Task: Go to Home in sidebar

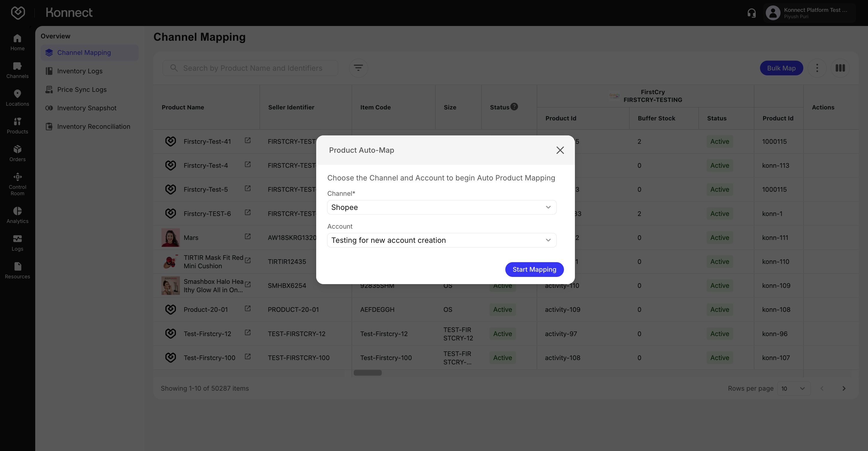Action: click(18, 42)
